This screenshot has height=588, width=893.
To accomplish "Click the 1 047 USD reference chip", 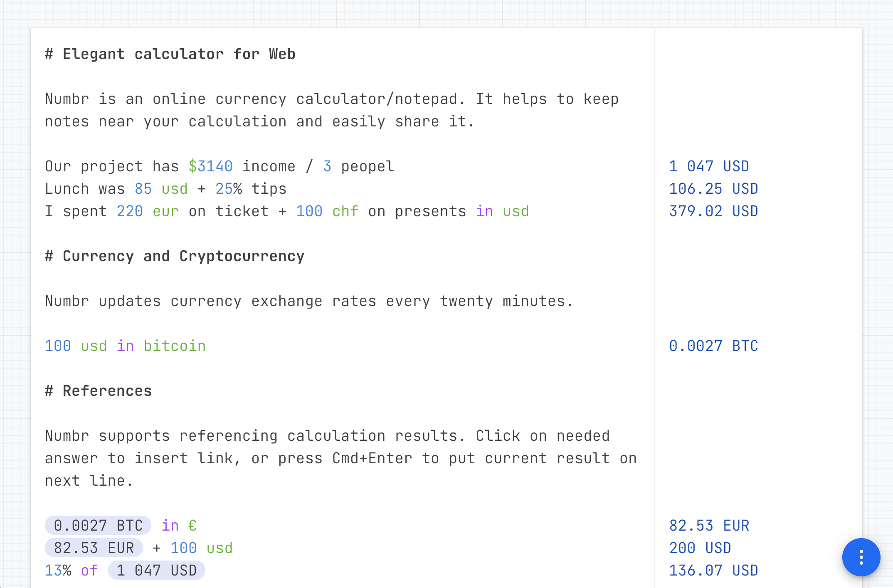I will tap(156, 571).
